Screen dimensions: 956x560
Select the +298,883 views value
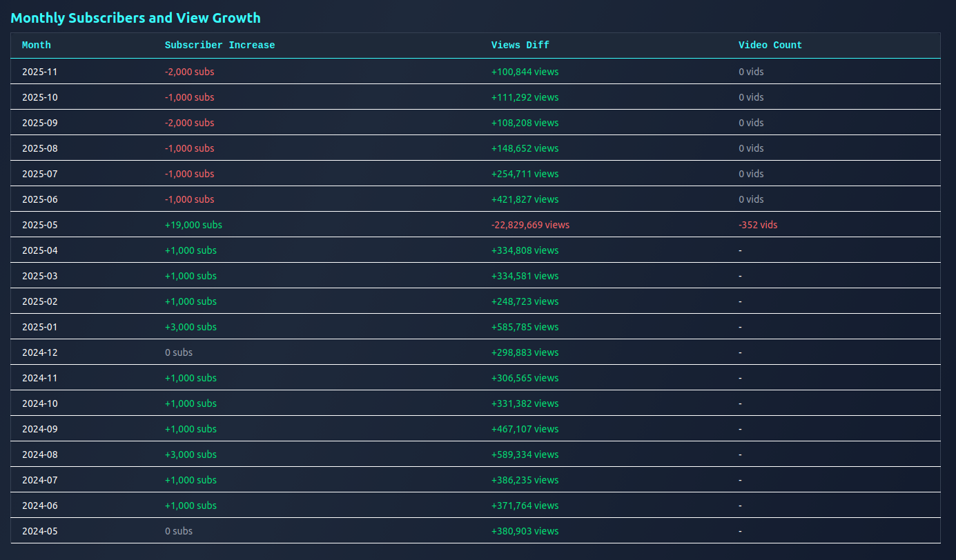(x=525, y=352)
